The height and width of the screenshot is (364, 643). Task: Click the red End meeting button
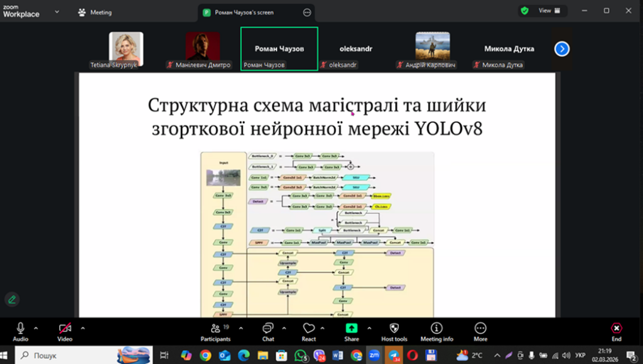(616, 328)
